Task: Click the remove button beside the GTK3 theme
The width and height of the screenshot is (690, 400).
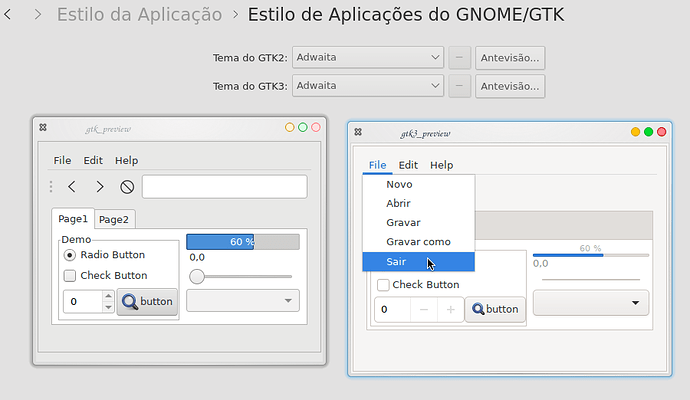Action: pos(459,86)
